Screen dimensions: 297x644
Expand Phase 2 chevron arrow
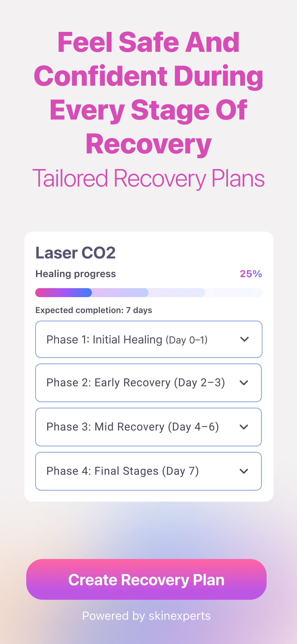click(244, 383)
